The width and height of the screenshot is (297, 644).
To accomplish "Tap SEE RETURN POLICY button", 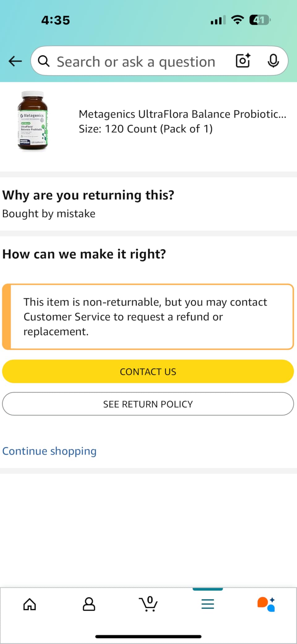I will [x=148, y=404].
